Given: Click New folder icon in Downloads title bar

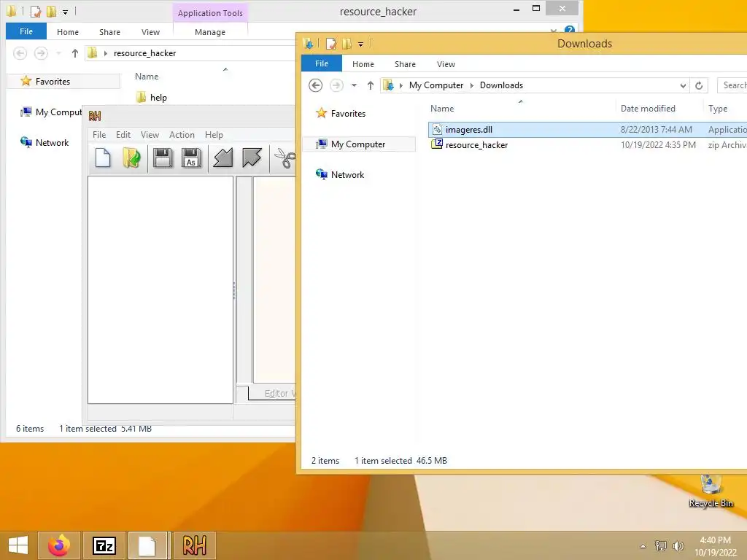Looking at the screenshot, I should [347, 44].
